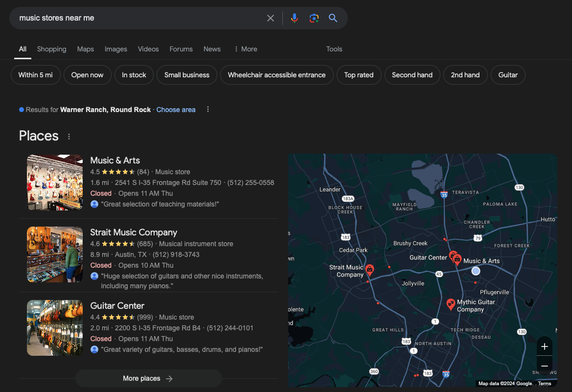Screen dimensions: 572x392
Task: Click Strait Music phone number (512) 918-3743
Action: pyautogui.click(x=176, y=254)
